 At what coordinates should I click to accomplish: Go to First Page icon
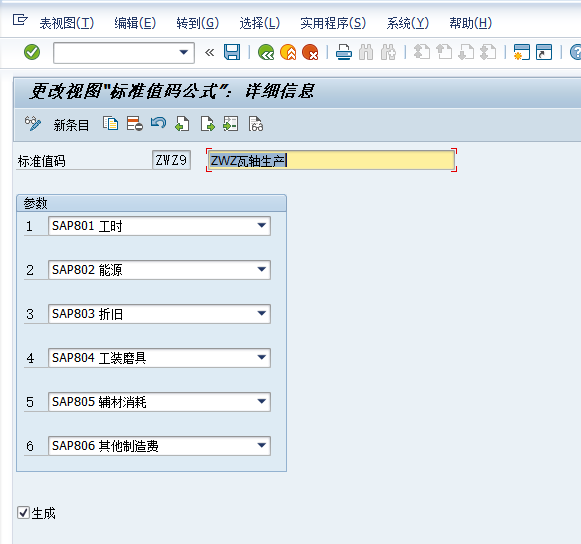(x=422, y=52)
